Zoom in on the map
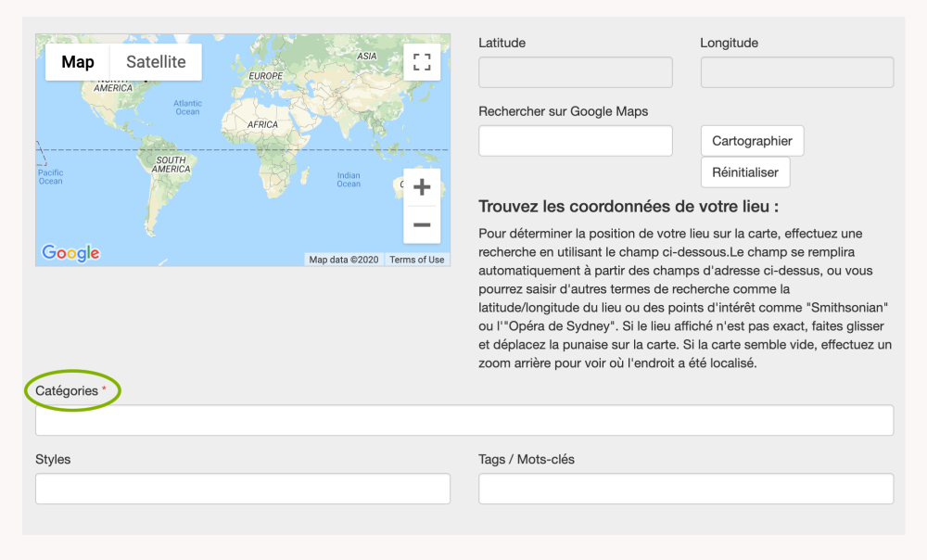The width and height of the screenshot is (927, 560). pos(422,187)
